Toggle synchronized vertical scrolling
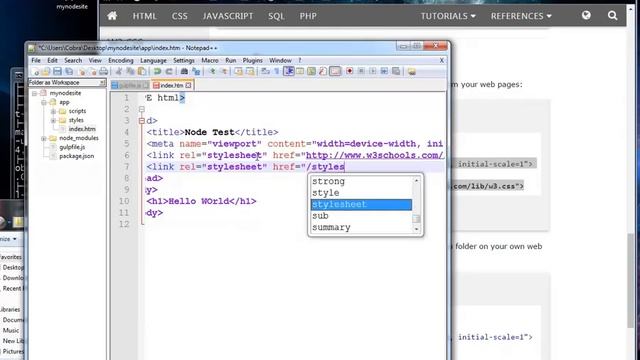 238,71
